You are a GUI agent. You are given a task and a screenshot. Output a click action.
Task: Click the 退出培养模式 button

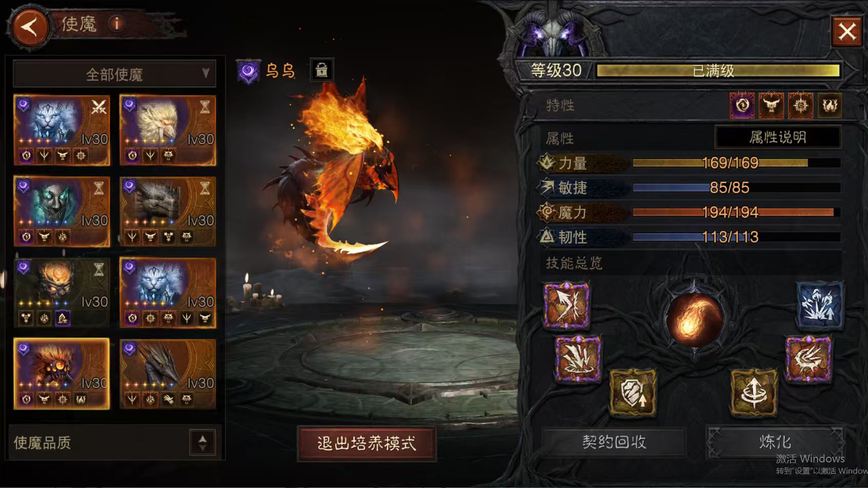coord(366,443)
